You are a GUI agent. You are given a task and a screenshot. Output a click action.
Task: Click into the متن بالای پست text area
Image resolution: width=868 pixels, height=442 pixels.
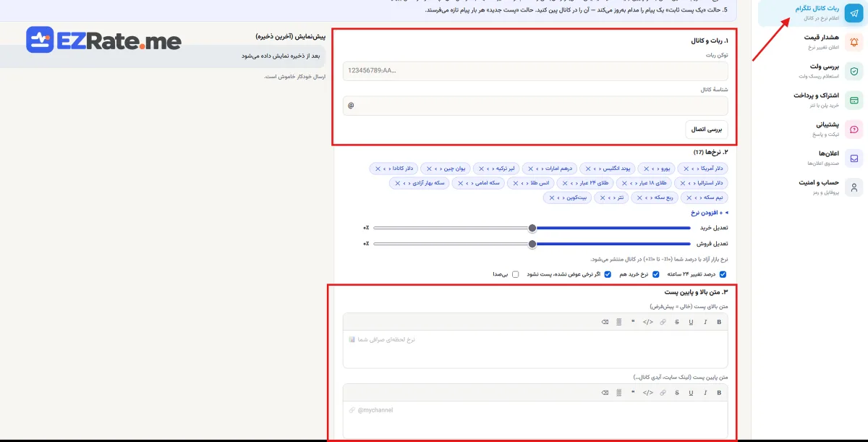535,349
